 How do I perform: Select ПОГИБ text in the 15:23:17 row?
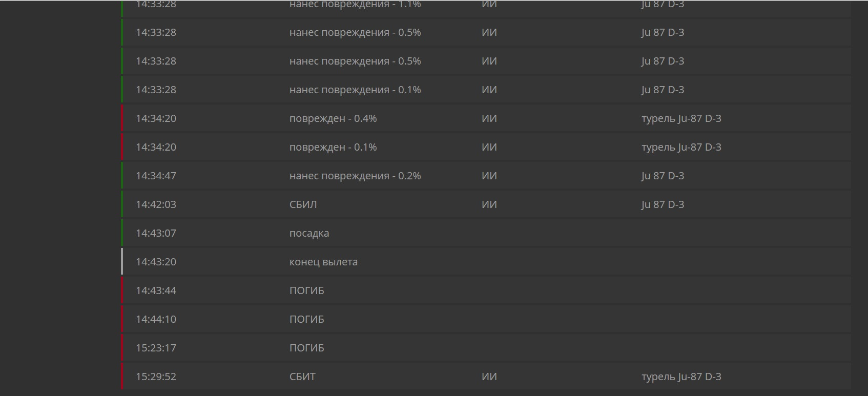[x=306, y=348]
